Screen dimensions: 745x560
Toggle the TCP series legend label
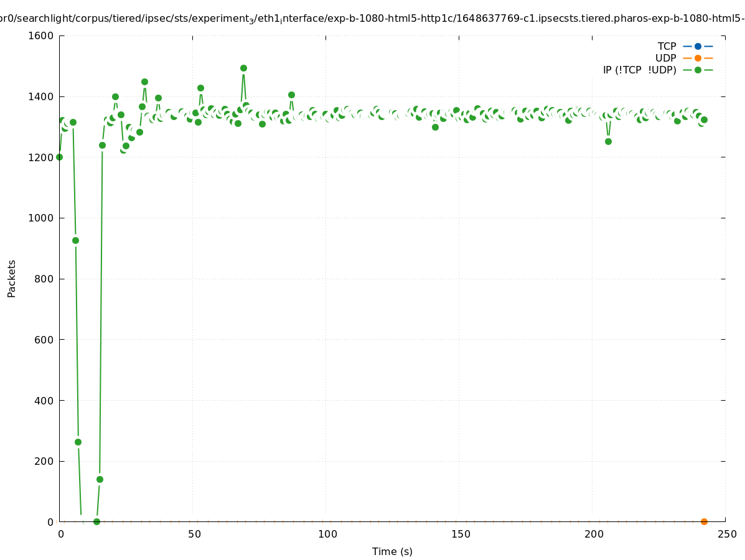tap(667, 46)
